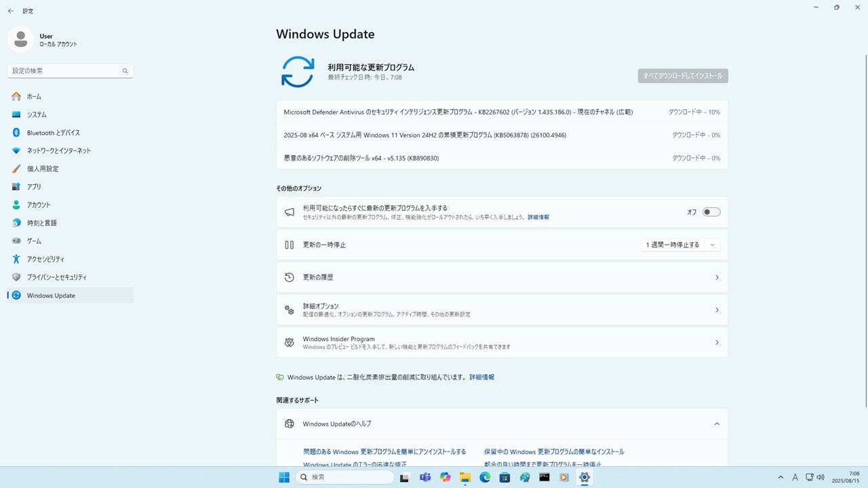Click the アカウント person icon
Image resolution: width=868 pixels, height=488 pixels.
coord(16,205)
